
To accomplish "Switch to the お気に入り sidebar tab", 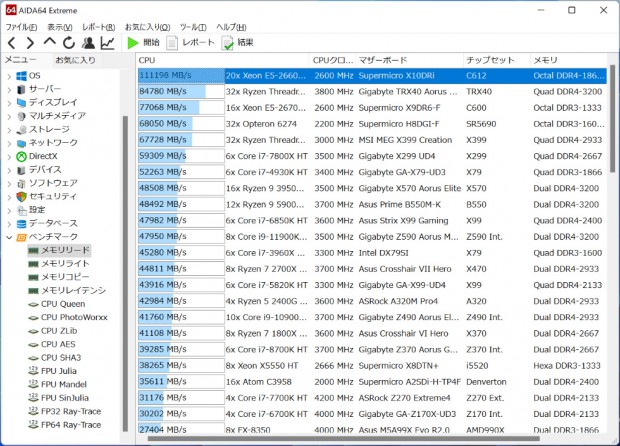I will [x=75, y=60].
